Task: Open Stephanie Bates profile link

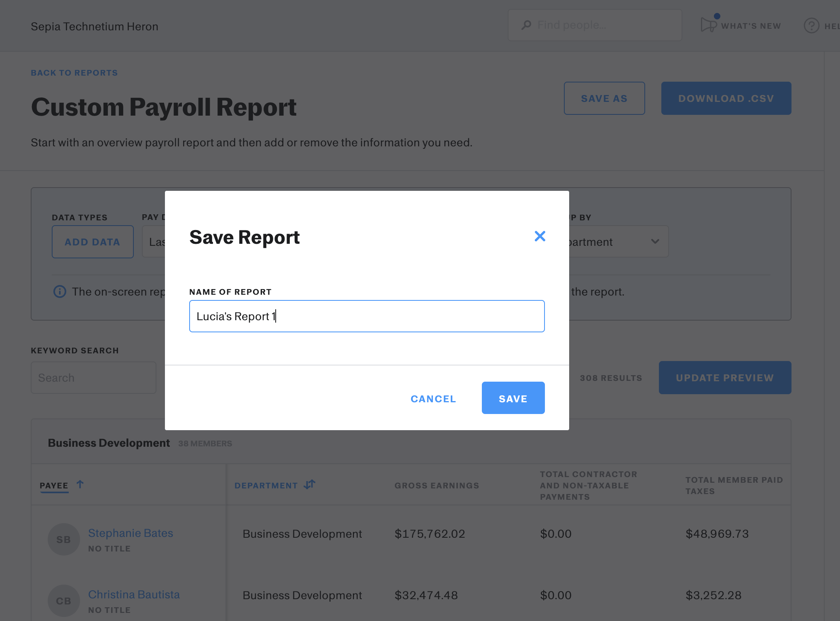Action: (131, 533)
